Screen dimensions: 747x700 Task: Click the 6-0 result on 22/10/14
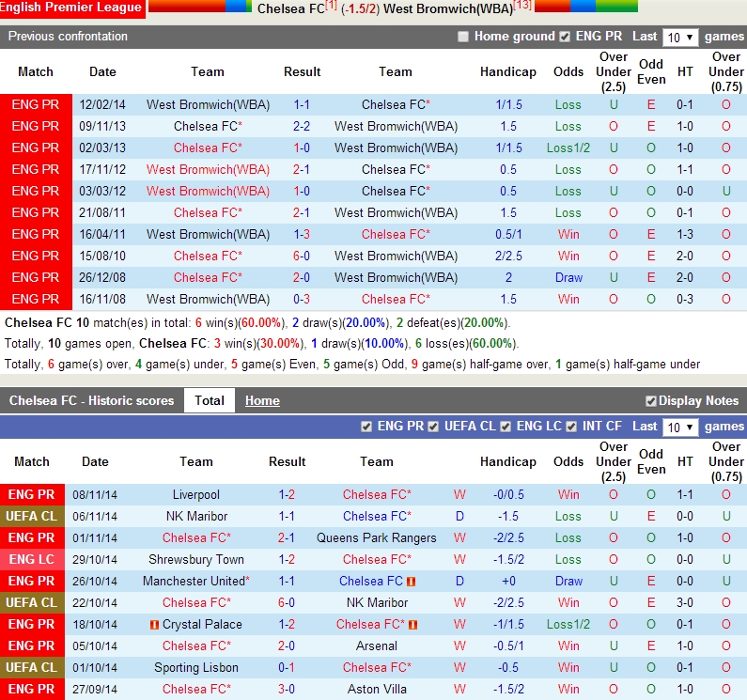click(287, 603)
